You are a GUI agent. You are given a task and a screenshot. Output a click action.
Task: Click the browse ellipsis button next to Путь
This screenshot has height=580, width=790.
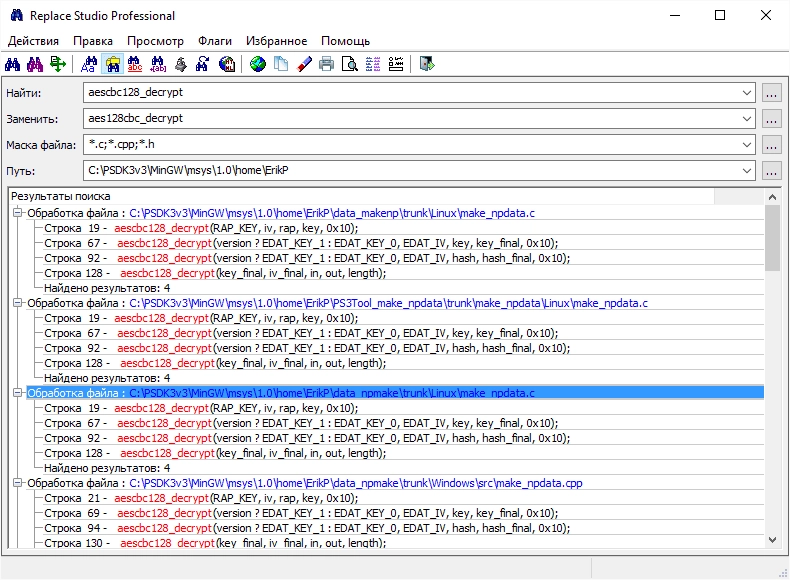771,171
